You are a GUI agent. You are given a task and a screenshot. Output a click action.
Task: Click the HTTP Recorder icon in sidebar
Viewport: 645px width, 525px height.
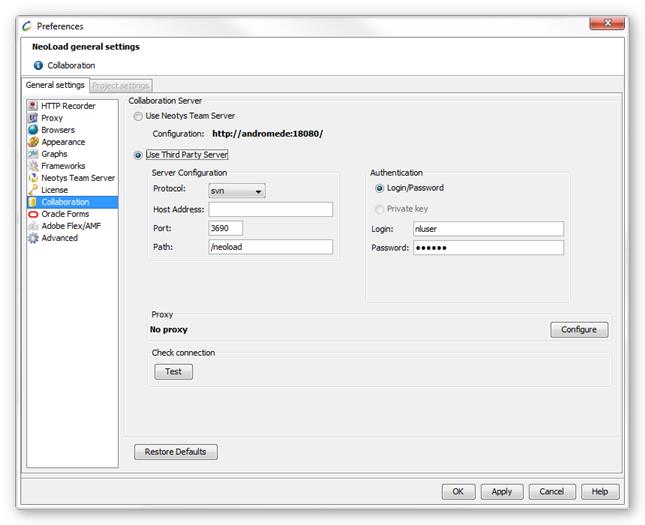click(33, 106)
